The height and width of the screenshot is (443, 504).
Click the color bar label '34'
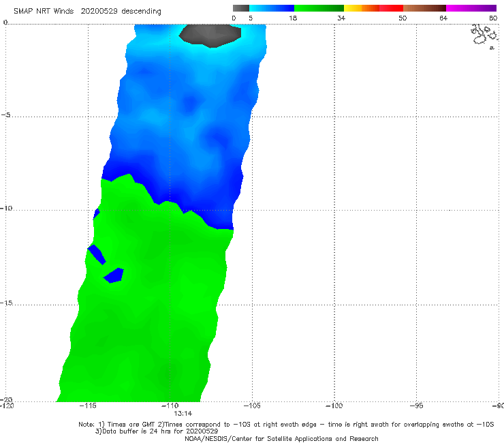tap(341, 18)
